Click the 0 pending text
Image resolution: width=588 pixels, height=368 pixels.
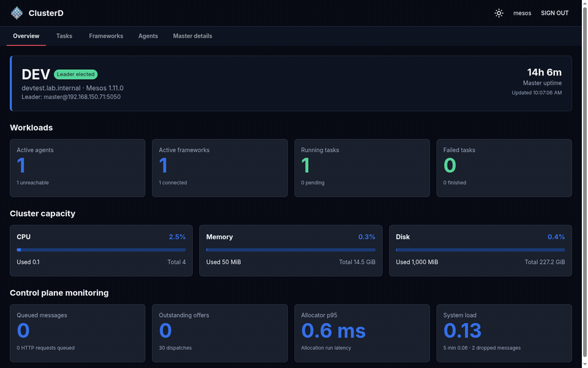click(313, 183)
